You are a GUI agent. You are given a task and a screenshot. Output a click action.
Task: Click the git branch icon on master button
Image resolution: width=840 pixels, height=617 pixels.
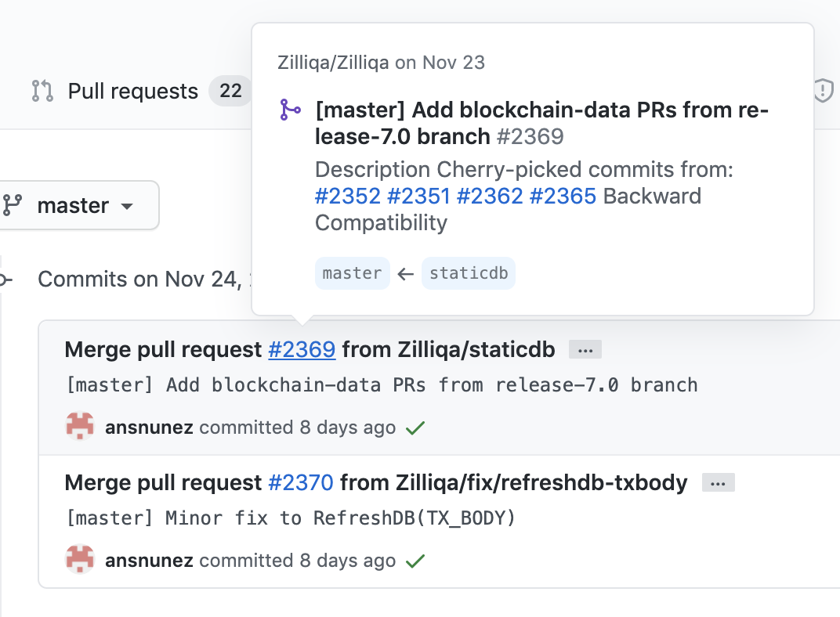point(12,205)
